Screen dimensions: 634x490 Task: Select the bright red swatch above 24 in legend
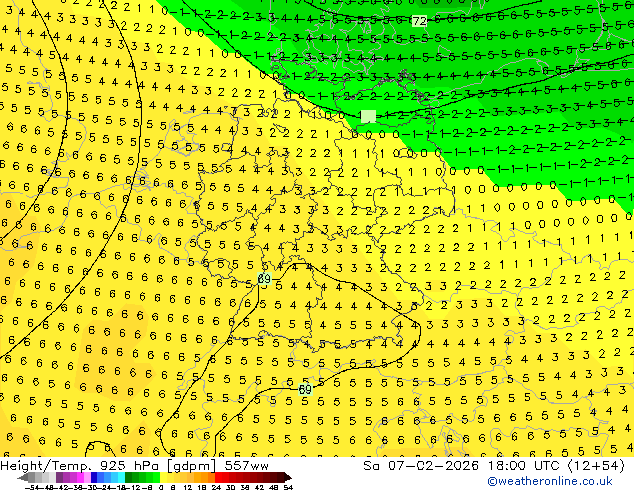218,478
